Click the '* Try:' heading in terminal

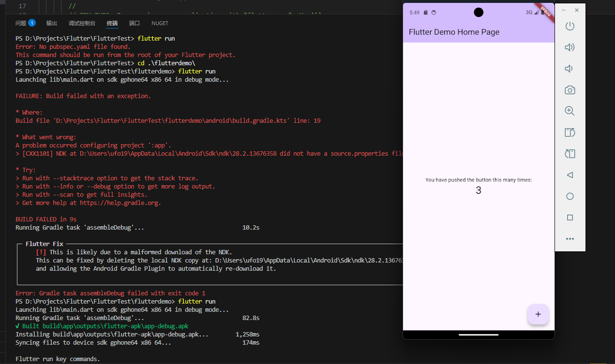(26, 170)
